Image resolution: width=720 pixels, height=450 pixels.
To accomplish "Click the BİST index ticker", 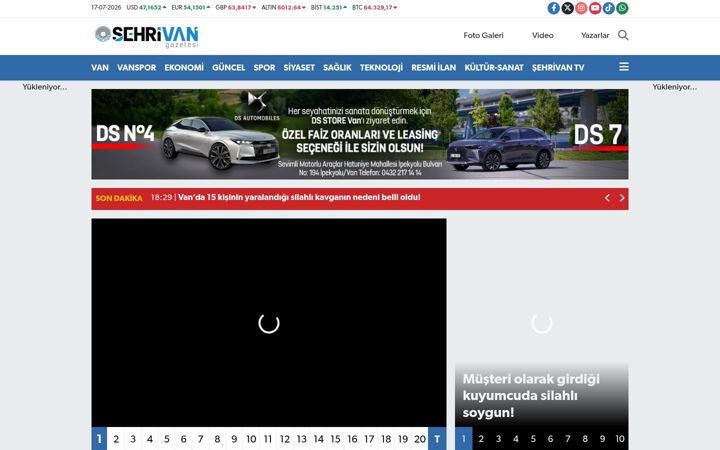I will tap(329, 7).
